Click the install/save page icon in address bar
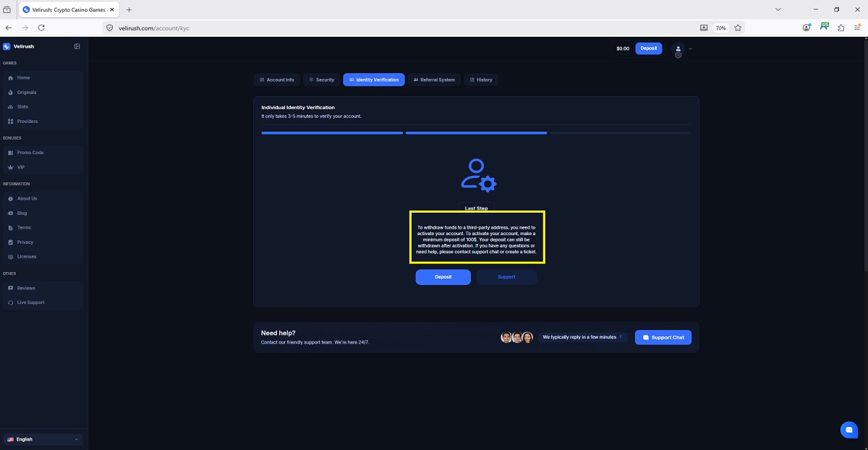 pyautogui.click(x=704, y=27)
